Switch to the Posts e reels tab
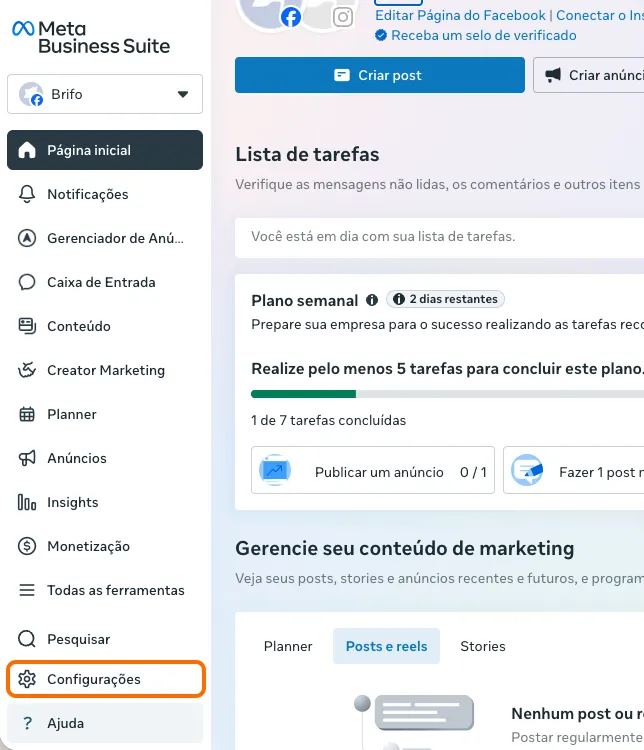 pos(387,646)
